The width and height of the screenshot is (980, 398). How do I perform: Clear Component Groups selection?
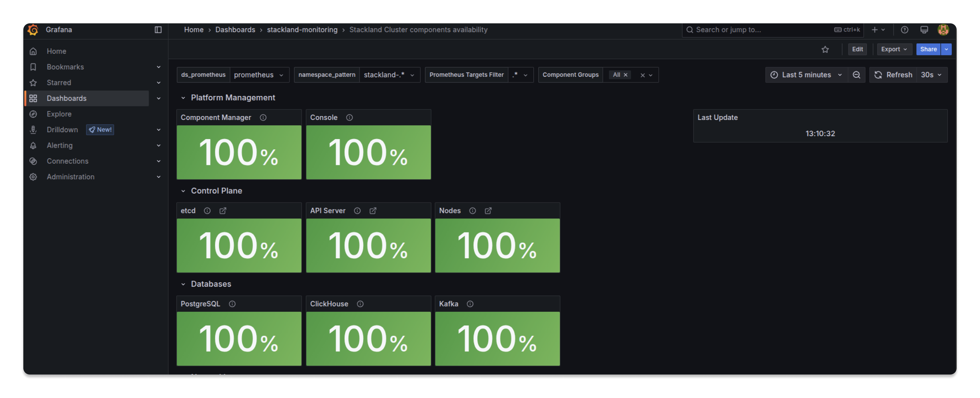click(643, 75)
